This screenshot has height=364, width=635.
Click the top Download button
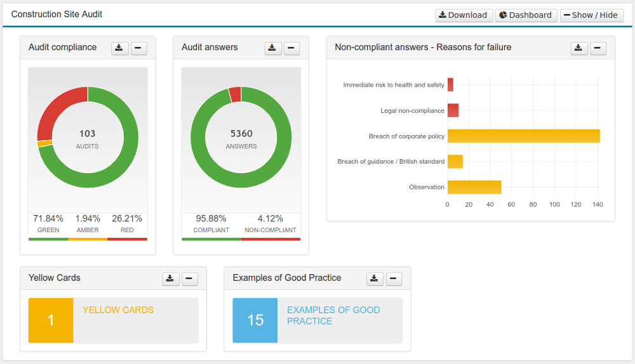point(464,15)
